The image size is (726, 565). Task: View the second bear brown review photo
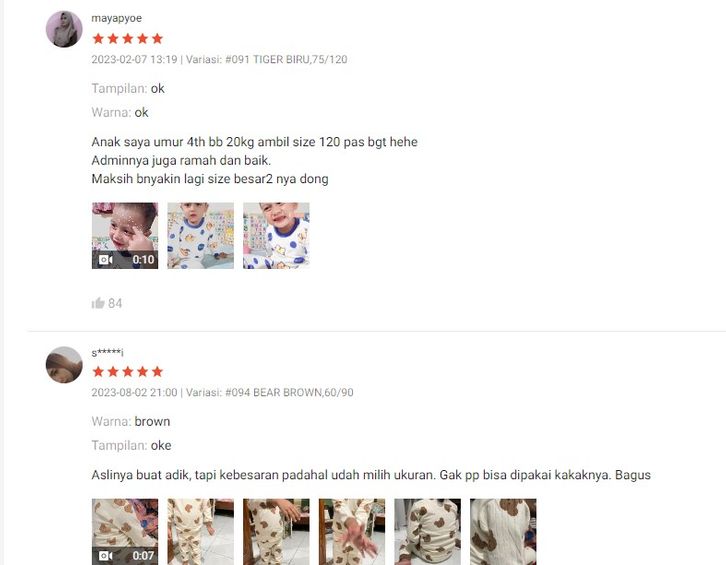200,532
